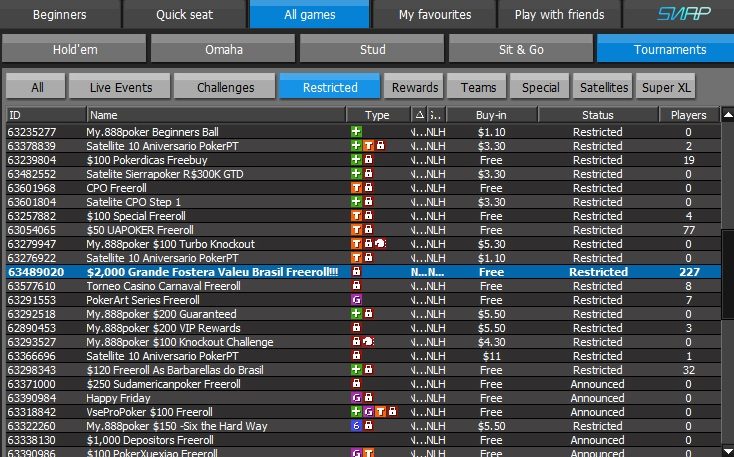Select $1,000 Depositors Freeroll tournament row
Image resolution: width=734 pixels, height=457 pixels.
[x=363, y=440]
